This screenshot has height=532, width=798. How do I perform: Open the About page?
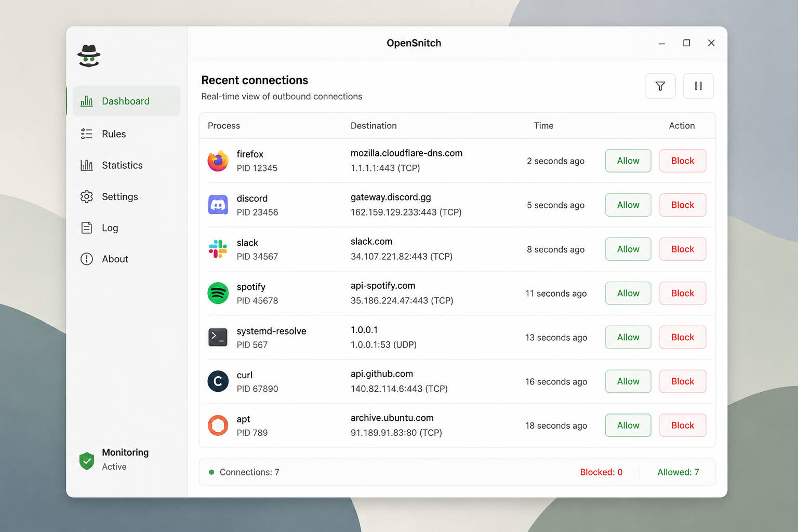point(126,259)
